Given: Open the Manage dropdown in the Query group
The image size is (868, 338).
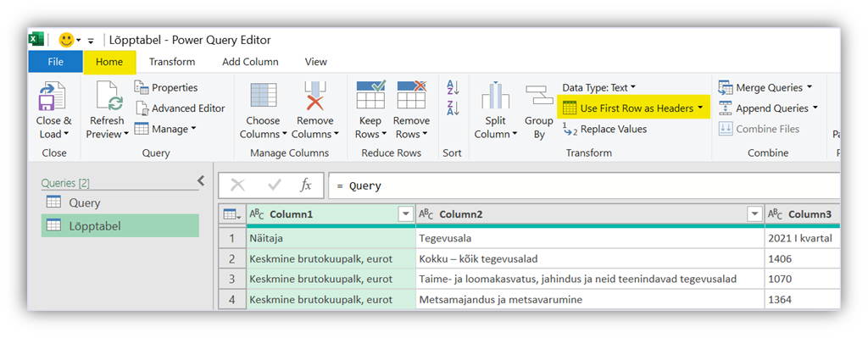Looking at the screenshot, I should click(x=165, y=129).
